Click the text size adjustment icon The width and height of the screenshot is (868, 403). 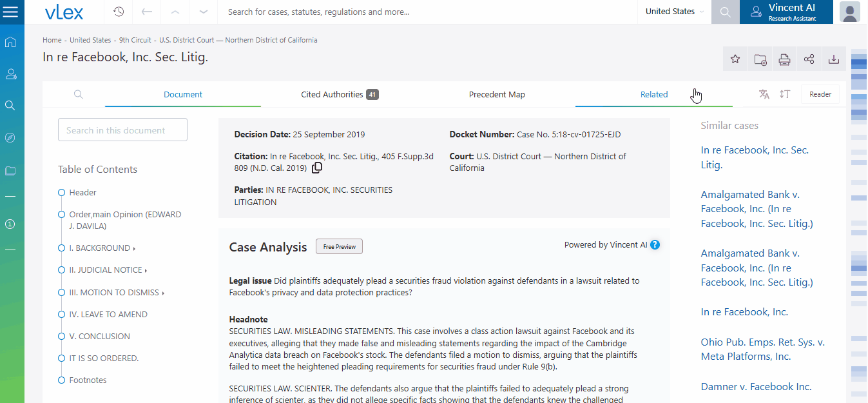pos(784,94)
